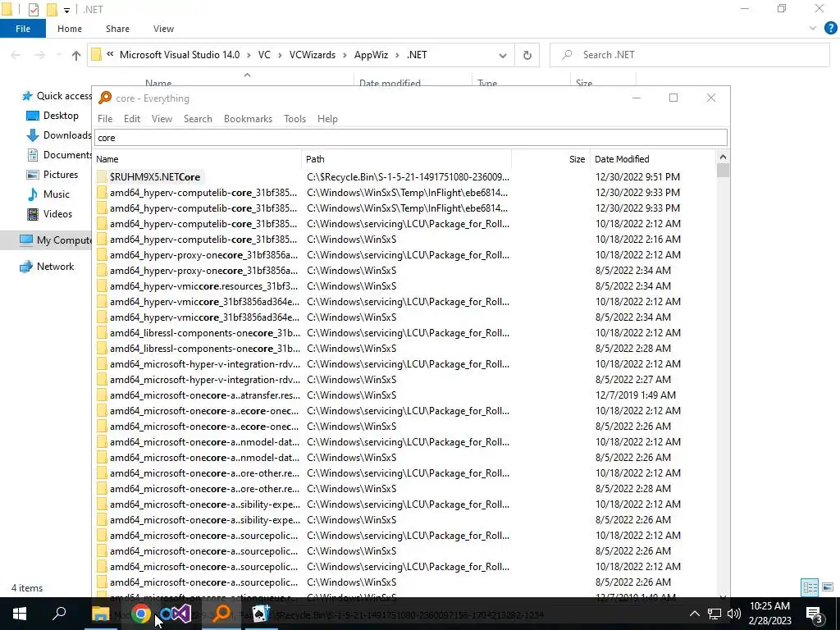Viewport: 840px width, 630px height.
Task: Launch Google Chrome from taskbar
Action: [x=141, y=614]
